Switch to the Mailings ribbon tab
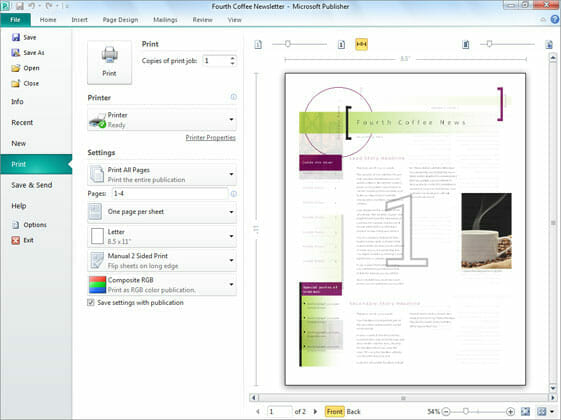This screenshot has width=561, height=420. [x=165, y=20]
